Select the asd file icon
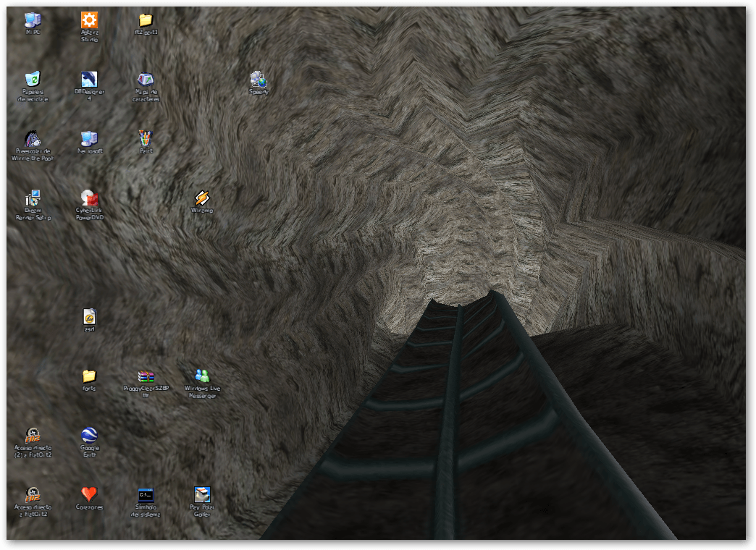The height and width of the screenshot is (550, 756). [x=89, y=317]
